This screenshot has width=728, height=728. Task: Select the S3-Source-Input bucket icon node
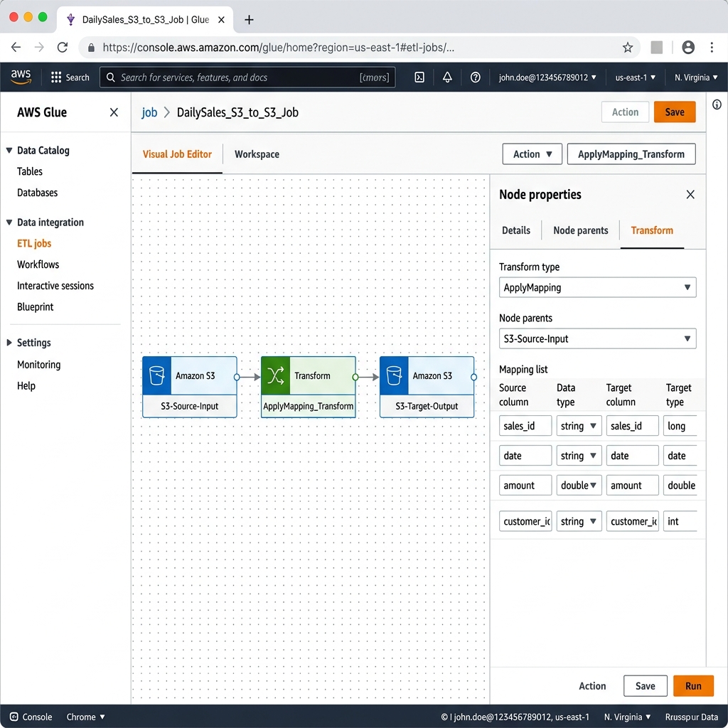(157, 375)
